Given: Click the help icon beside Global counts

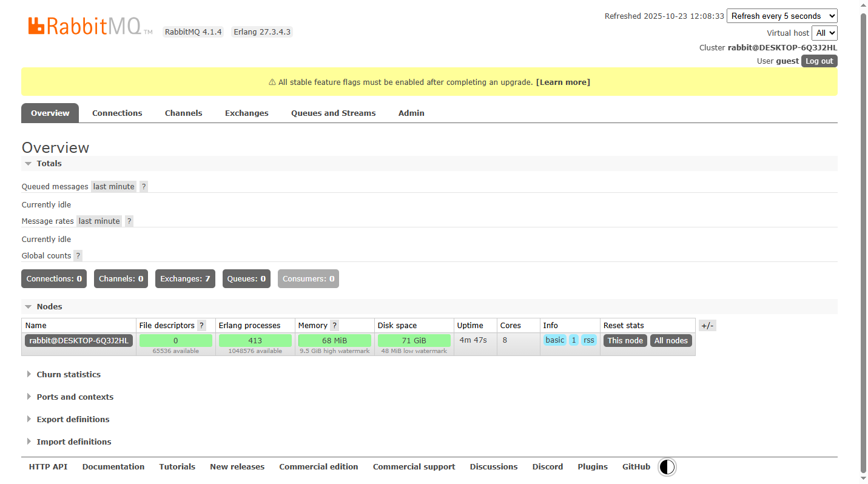Looking at the screenshot, I should 78,256.
